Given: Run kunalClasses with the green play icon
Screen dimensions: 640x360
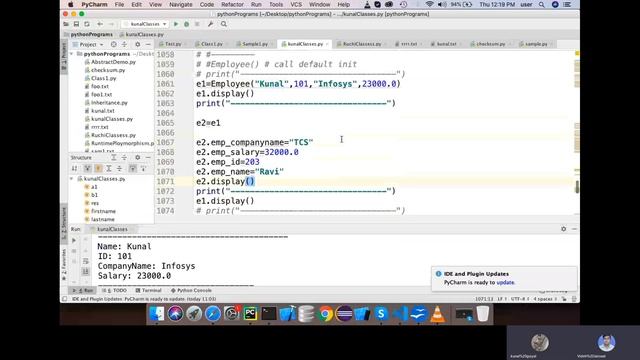Looking at the screenshot, I should tap(176, 24).
